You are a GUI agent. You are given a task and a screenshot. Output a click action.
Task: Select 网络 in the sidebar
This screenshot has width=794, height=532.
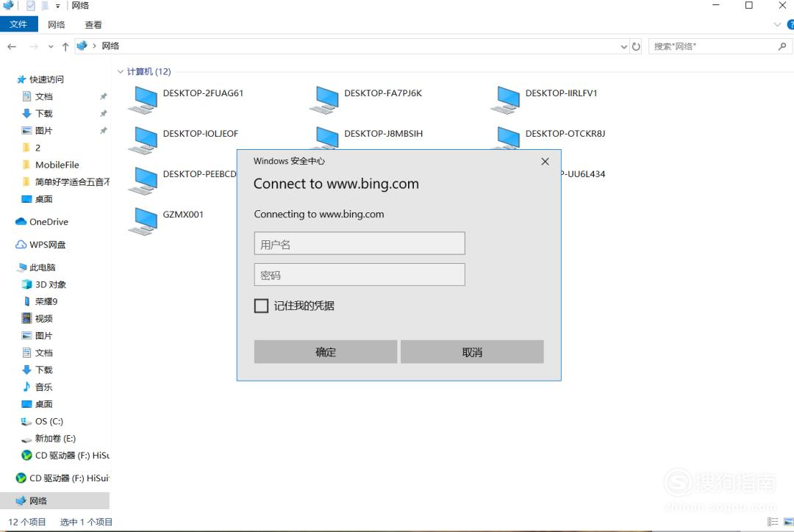[x=37, y=501]
